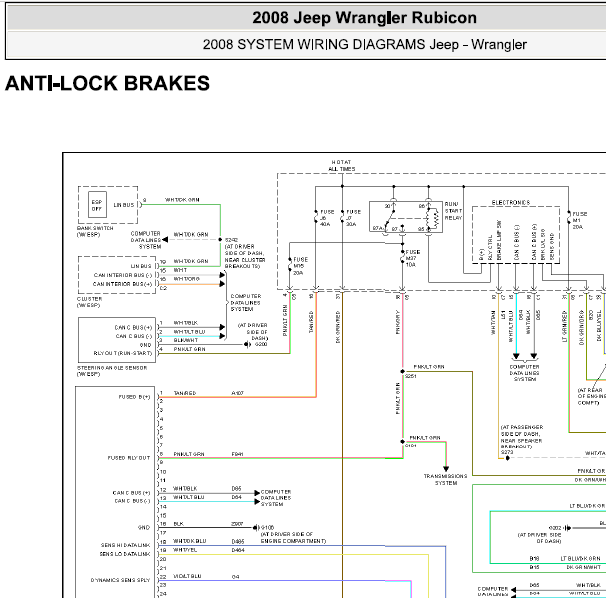Click the 'HOT AT ALL TIMES' label

[x=342, y=165]
